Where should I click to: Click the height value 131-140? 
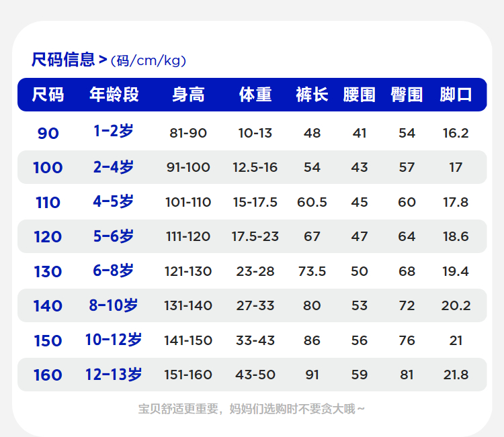pyautogui.click(x=188, y=305)
